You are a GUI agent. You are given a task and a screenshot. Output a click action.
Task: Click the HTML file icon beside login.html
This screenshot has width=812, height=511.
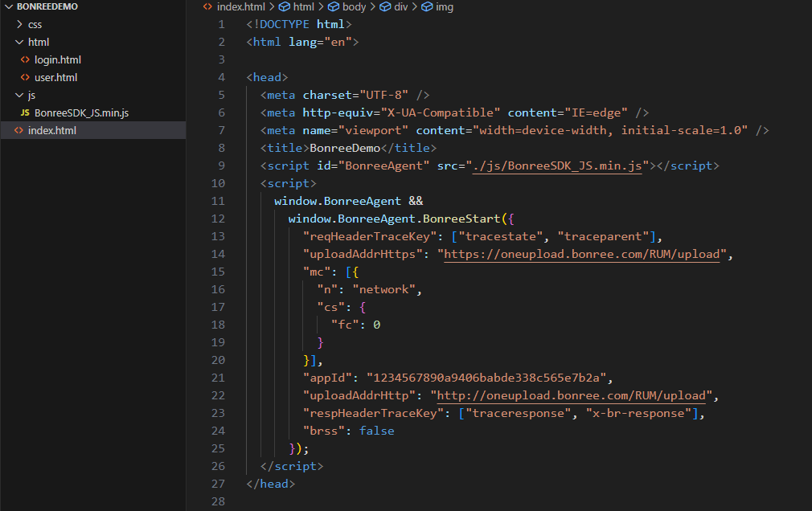point(25,59)
